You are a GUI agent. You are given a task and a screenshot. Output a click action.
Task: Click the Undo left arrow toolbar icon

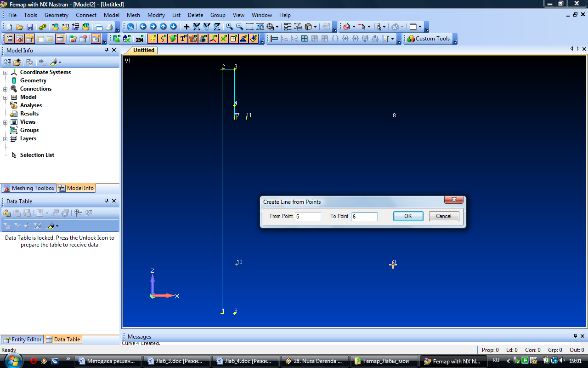point(143,27)
